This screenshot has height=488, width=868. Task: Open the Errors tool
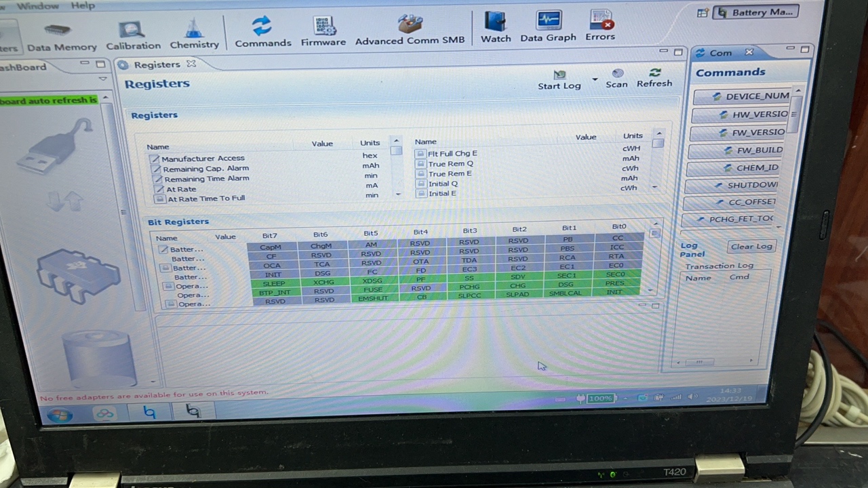pos(600,26)
